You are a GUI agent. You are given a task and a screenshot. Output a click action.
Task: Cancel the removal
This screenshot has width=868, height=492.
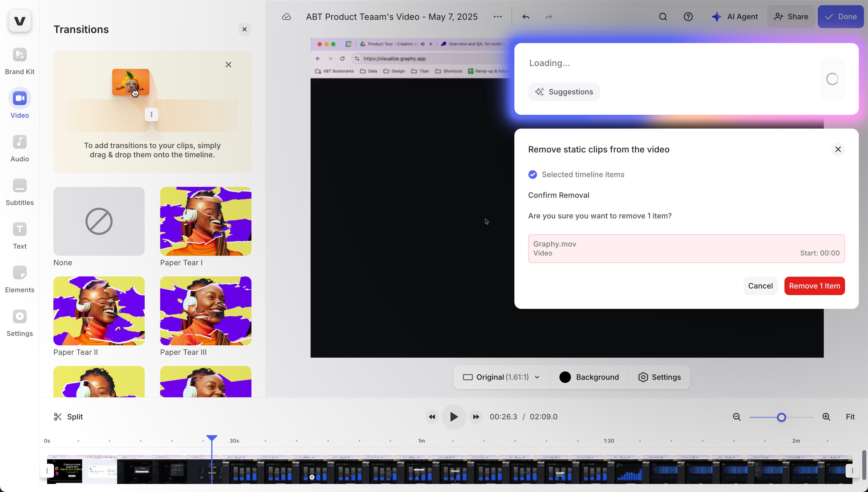point(760,286)
